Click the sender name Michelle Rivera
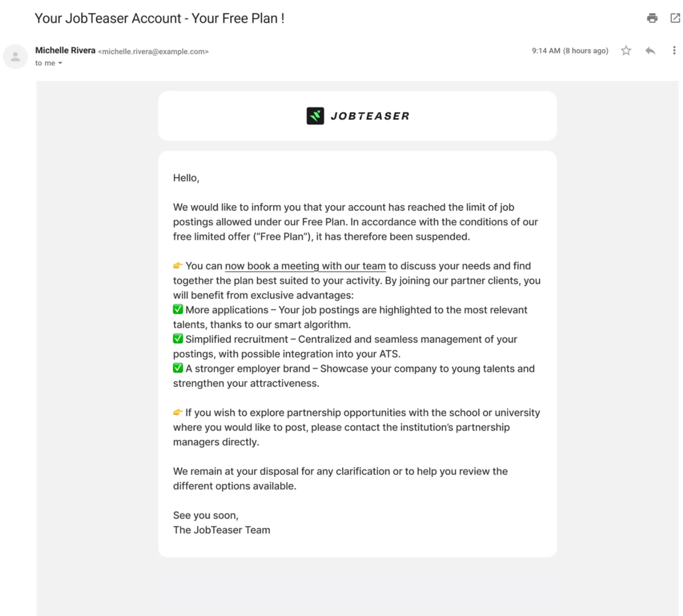 point(65,50)
